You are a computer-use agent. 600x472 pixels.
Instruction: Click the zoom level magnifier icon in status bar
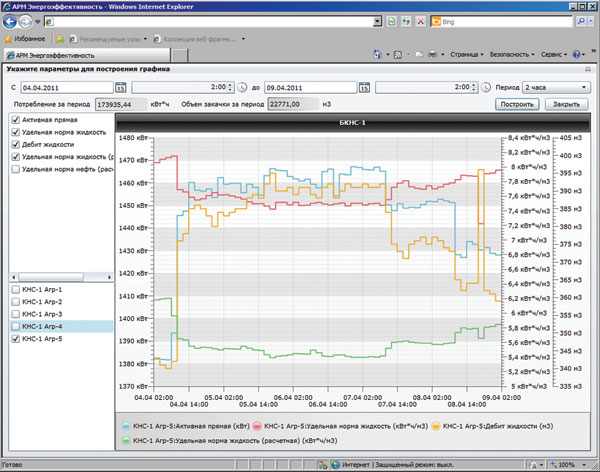(x=554, y=465)
